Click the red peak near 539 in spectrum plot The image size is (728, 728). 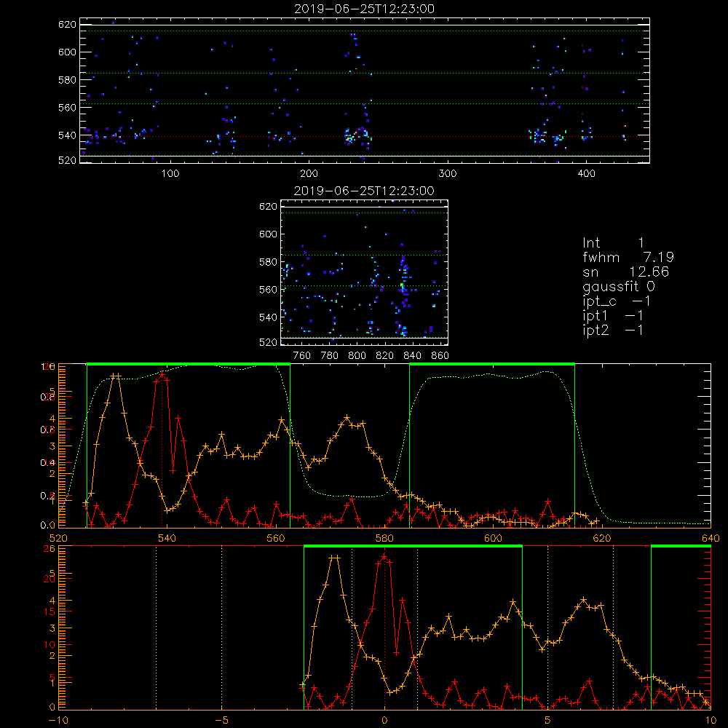tap(162, 374)
